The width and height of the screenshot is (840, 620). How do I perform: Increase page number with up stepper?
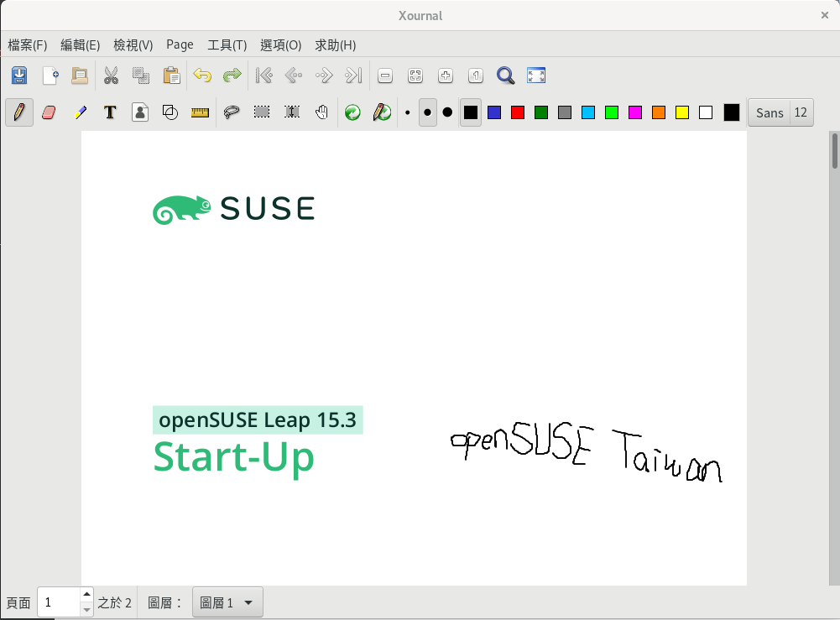point(86,594)
